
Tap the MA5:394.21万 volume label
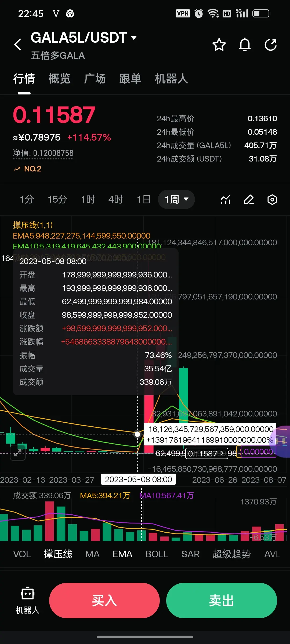point(105,496)
